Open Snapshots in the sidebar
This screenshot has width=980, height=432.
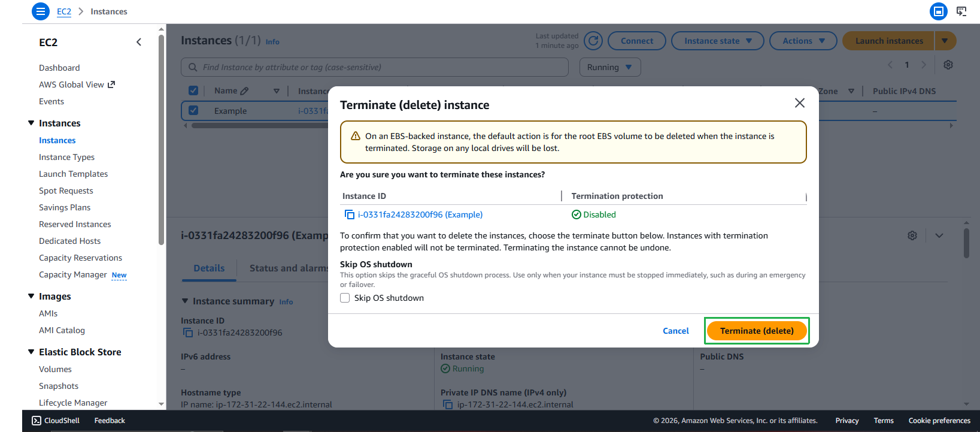click(x=59, y=386)
